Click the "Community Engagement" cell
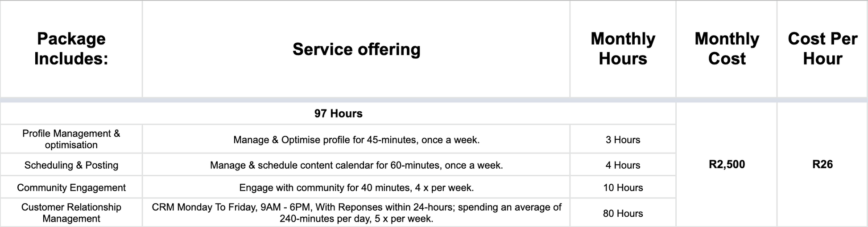 pyautogui.click(x=71, y=187)
